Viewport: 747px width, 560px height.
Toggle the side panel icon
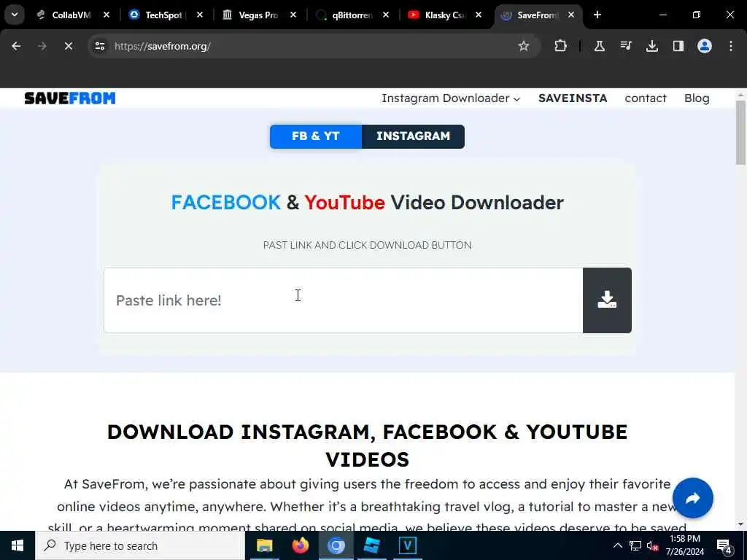pos(678,46)
